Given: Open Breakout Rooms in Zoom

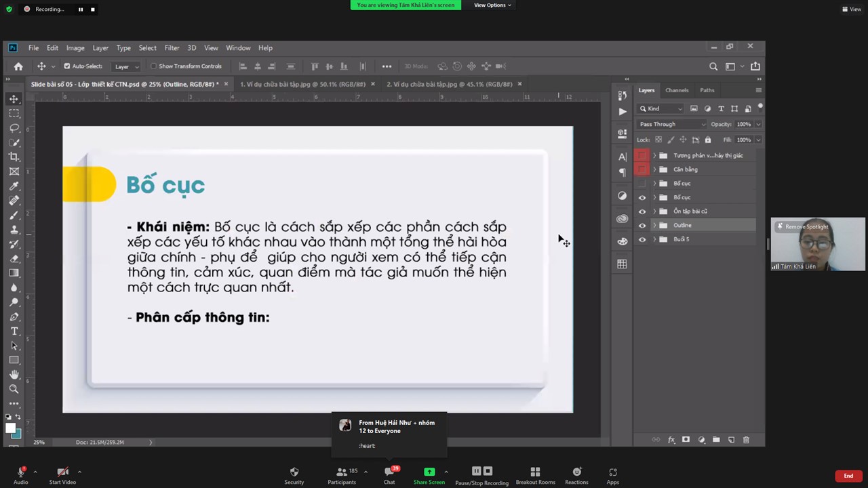Looking at the screenshot, I should pos(535,475).
